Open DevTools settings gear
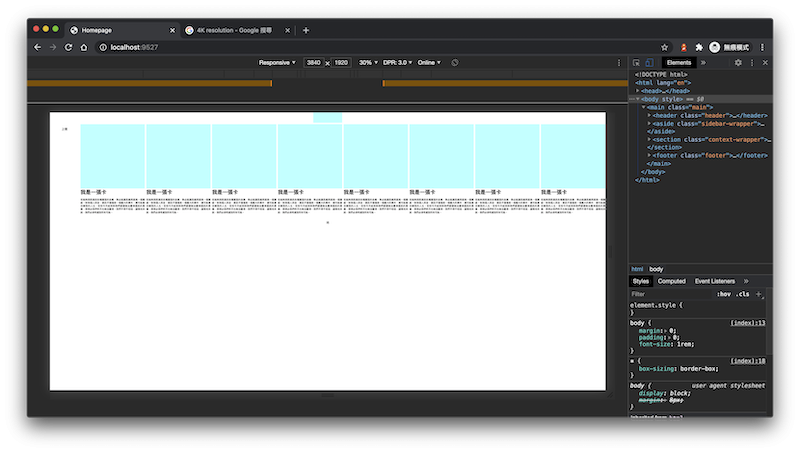This screenshot has height=453, width=800. [x=738, y=62]
